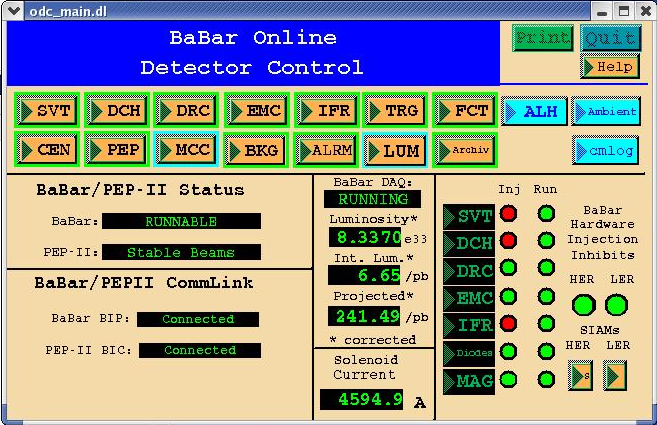This screenshot has width=657, height=425.
Task: Open the TRG trigger menu
Action: point(395,111)
